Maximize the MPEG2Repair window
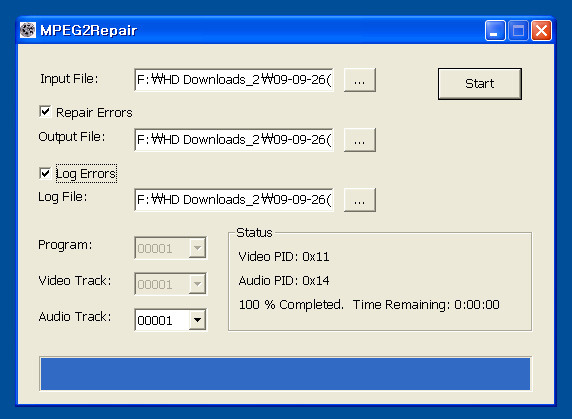This screenshot has width=572, height=419. (x=518, y=31)
